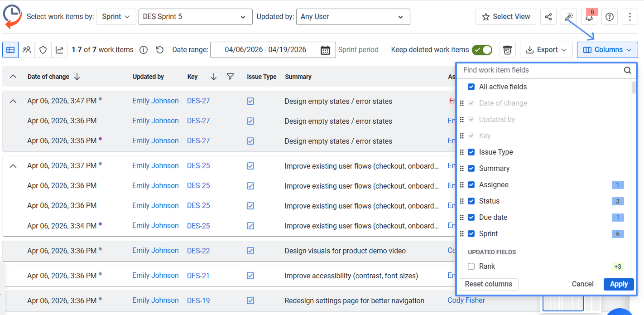The image size is (644, 315).
Task: Uncheck All active fields checkbox
Action: pyautogui.click(x=471, y=87)
